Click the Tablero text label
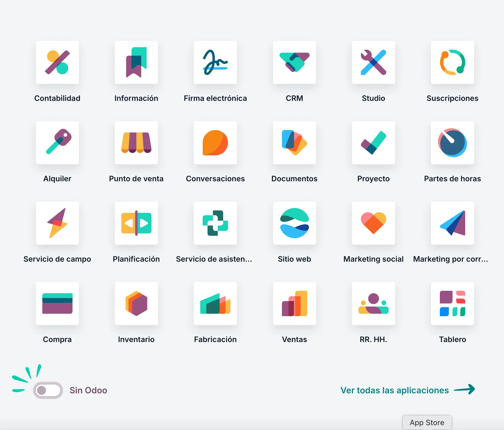This screenshot has width=504, height=430. (453, 339)
